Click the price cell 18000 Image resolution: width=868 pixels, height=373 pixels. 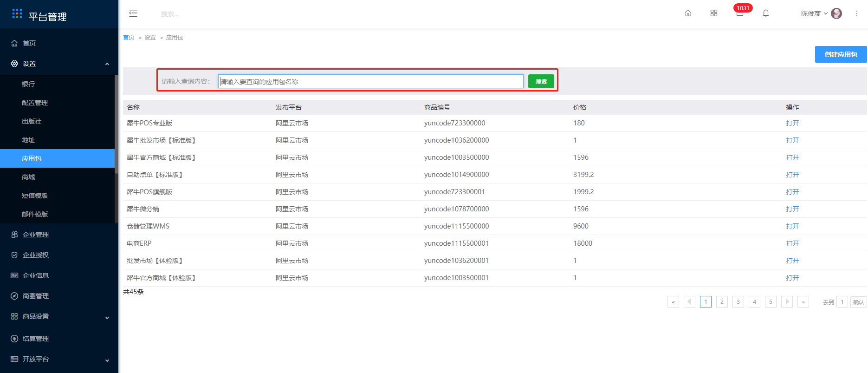(x=583, y=243)
